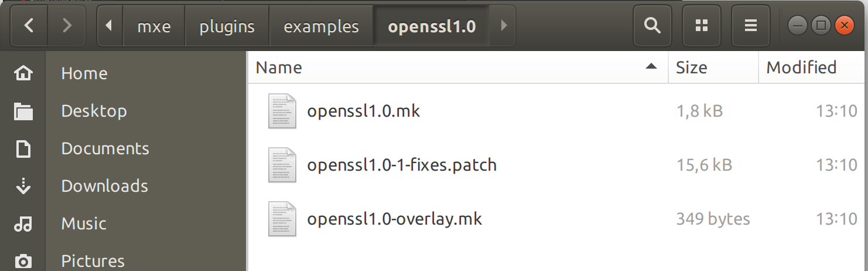Select the openssl1.0-1-fixes.patch file
Image resolution: width=868 pixels, height=271 pixels.
coord(401,165)
